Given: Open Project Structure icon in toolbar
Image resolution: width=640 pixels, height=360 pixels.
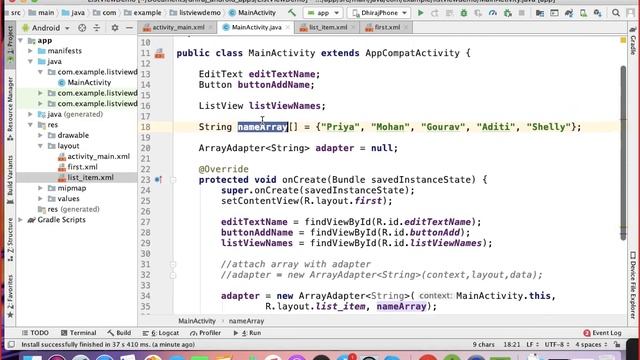Looking at the screenshot, I should 540,13.
